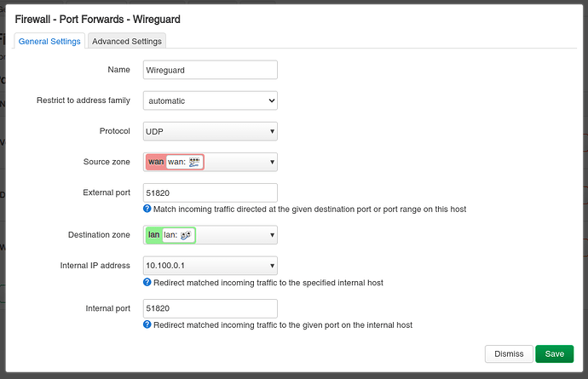This screenshot has height=379, width=588.
Task: Click the 'Internal IP address' label
Action: click(95, 266)
